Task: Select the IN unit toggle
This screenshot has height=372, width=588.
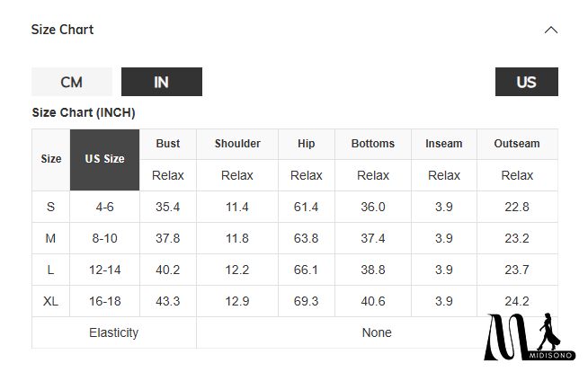Action: click(x=162, y=82)
